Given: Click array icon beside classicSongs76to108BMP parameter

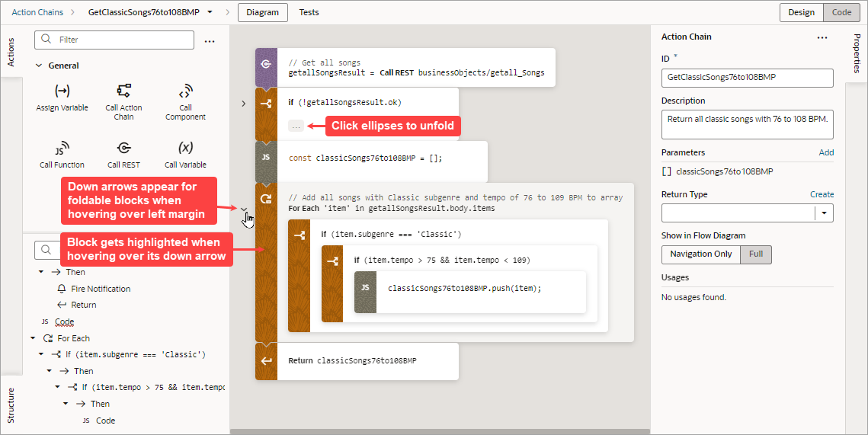Looking at the screenshot, I should point(667,171).
